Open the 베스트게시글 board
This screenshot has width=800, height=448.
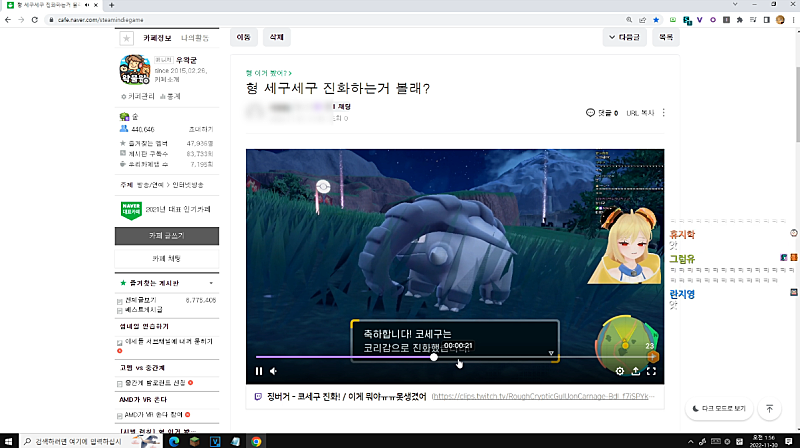144,310
